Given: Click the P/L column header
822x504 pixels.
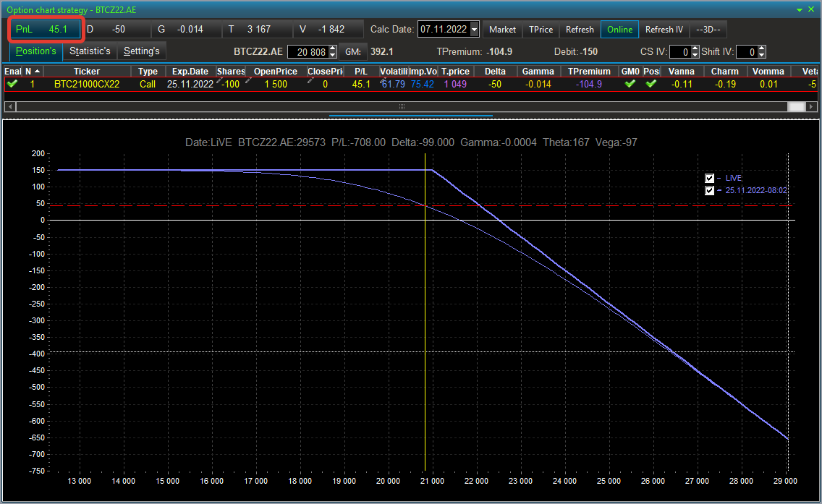Looking at the screenshot, I should tap(360, 72).
